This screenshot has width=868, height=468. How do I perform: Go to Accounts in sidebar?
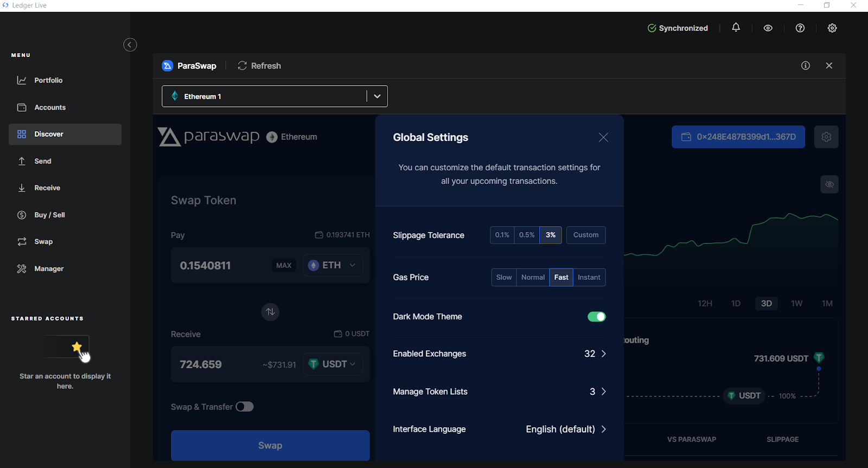65,107
